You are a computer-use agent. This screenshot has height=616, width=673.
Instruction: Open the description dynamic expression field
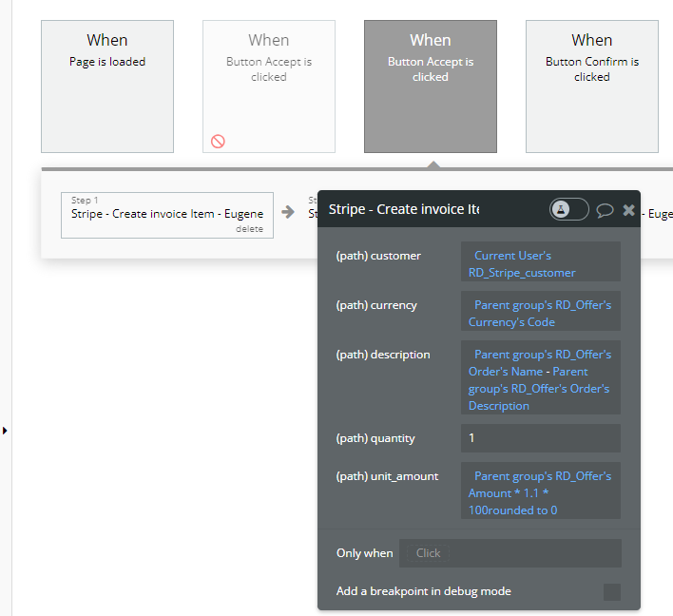pos(540,379)
